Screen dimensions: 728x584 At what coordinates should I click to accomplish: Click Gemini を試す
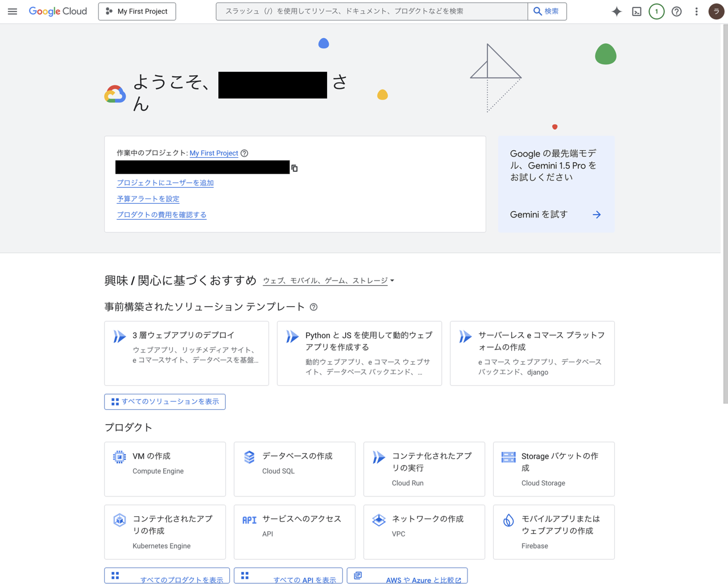pyautogui.click(x=539, y=215)
